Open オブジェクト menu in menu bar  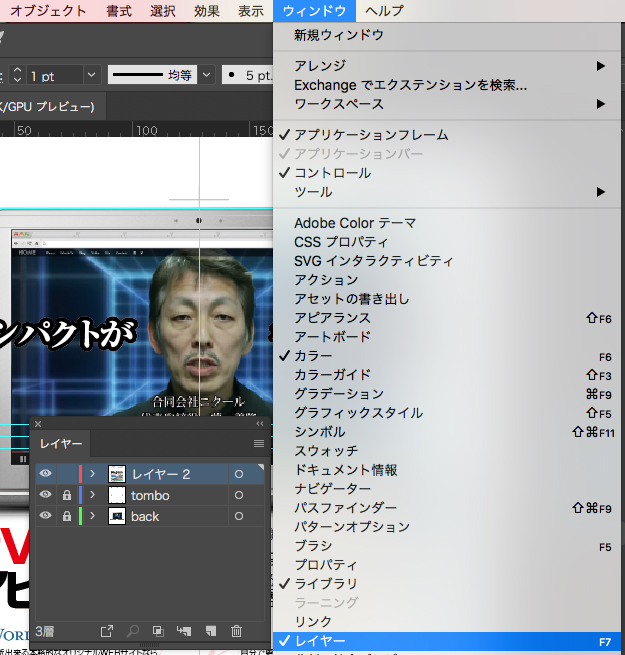48,11
